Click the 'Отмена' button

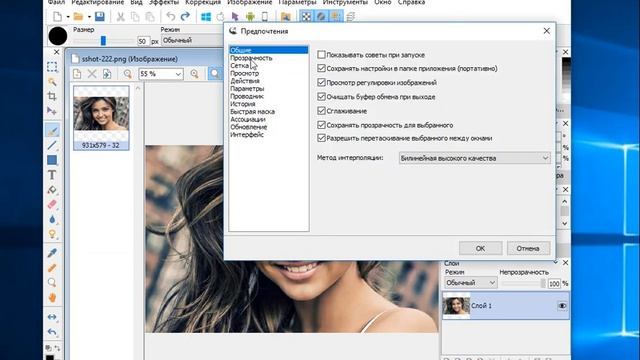tap(528, 248)
